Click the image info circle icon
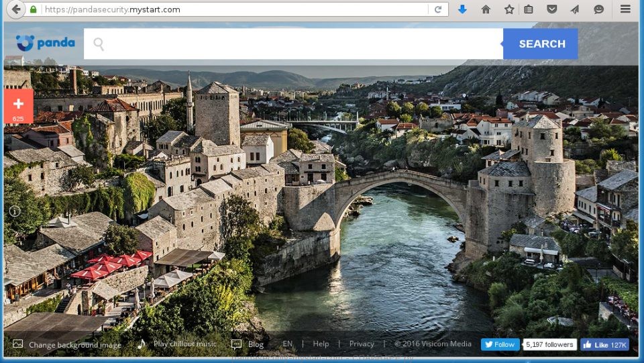The height and width of the screenshot is (363, 644). point(15,211)
